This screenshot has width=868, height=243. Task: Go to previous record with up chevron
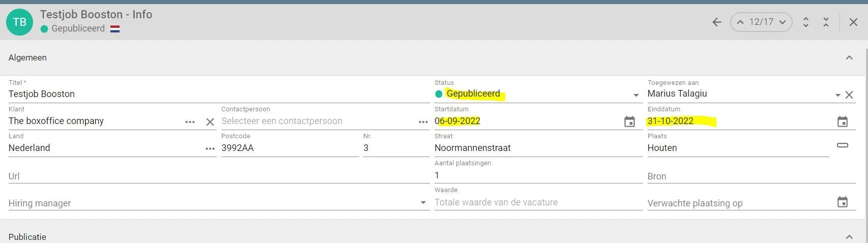[x=740, y=22]
